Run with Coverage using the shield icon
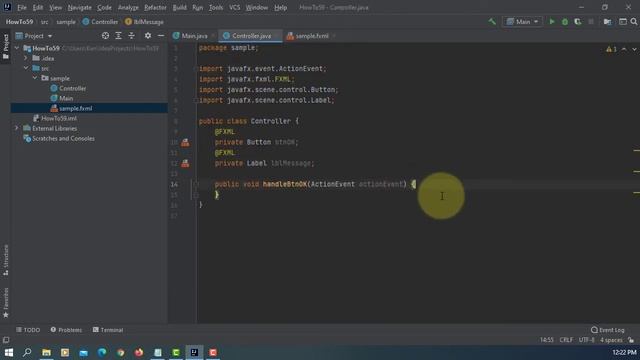 coord(578,22)
